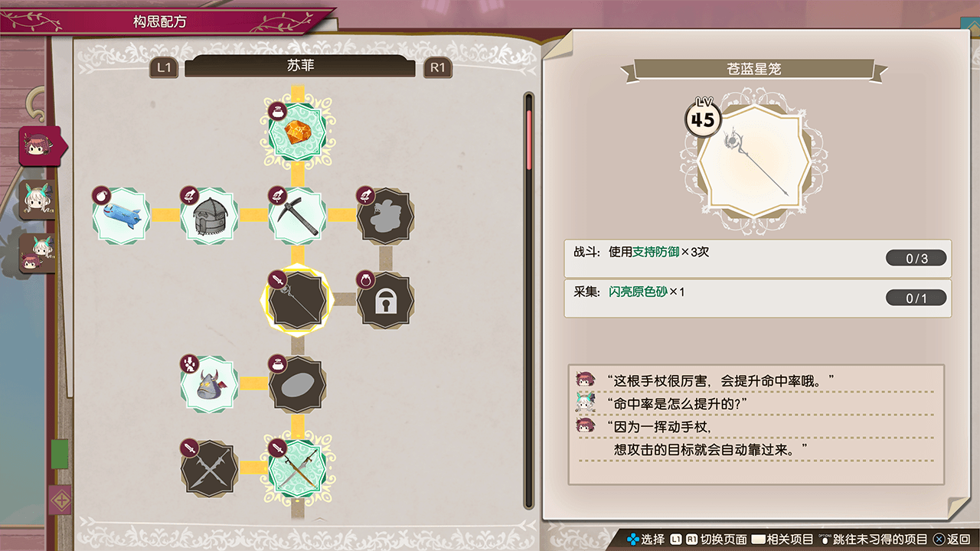This screenshot has height=551, width=980.
Task: Select the highlighted staff recipe node
Action: (x=297, y=300)
